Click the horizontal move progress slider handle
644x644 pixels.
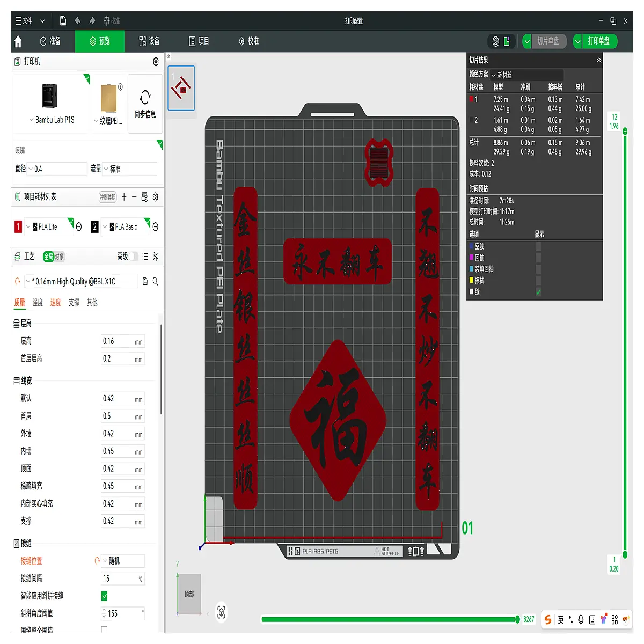pos(517,619)
